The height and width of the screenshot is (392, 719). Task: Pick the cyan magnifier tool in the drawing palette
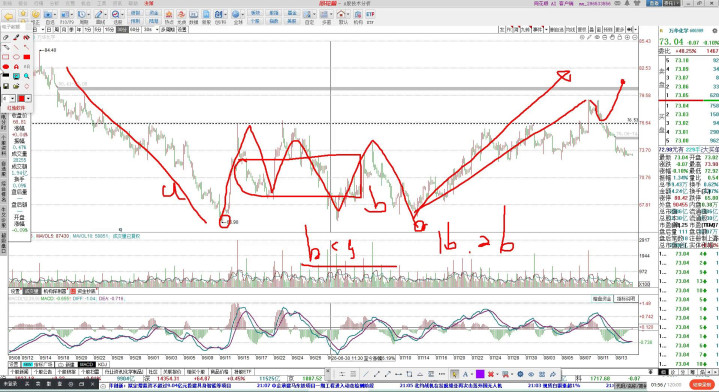[x=27, y=76]
